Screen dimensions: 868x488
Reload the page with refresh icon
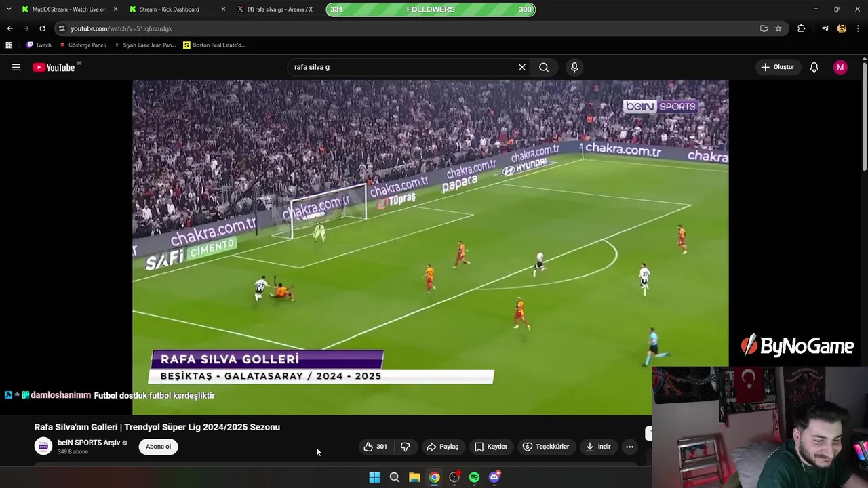click(x=42, y=28)
